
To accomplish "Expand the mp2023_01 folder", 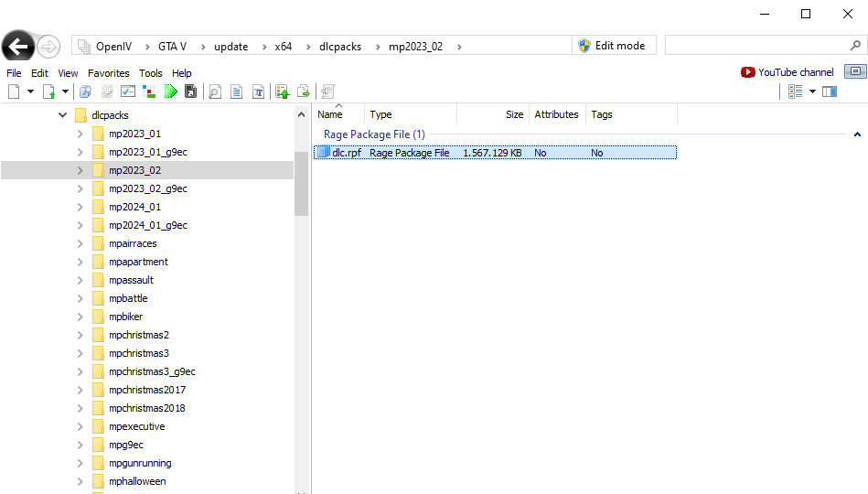I will coord(80,134).
